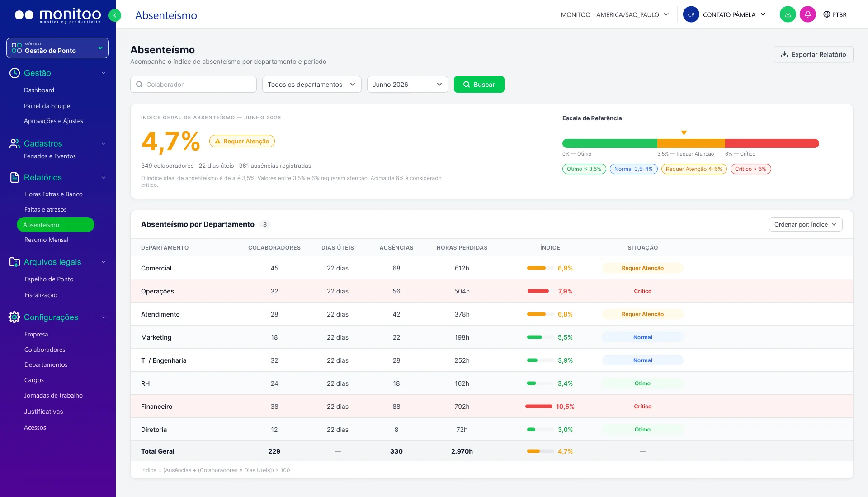Open the Todos os departamentos dropdown
The height and width of the screenshot is (497, 868).
point(311,85)
